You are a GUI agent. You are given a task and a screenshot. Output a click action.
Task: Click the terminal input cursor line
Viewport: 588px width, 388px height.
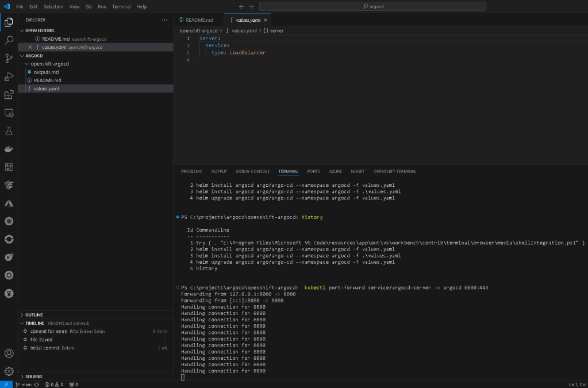click(183, 377)
